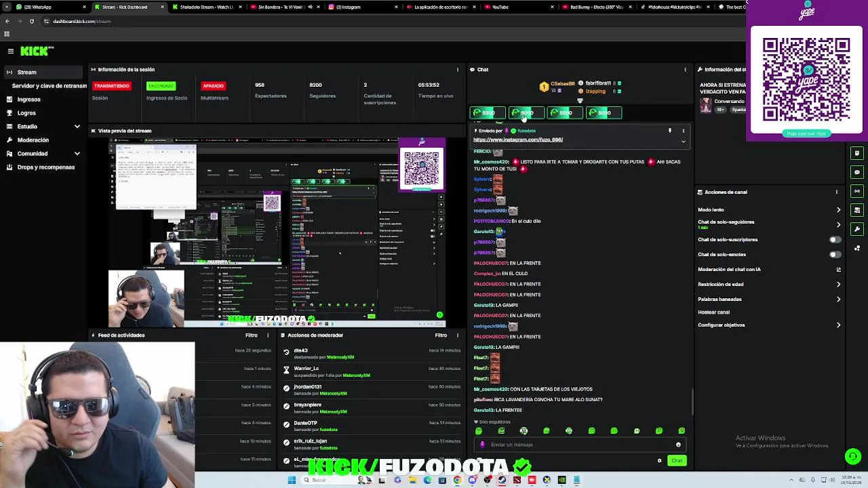Reload the browser page

pyautogui.click(x=31, y=21)
